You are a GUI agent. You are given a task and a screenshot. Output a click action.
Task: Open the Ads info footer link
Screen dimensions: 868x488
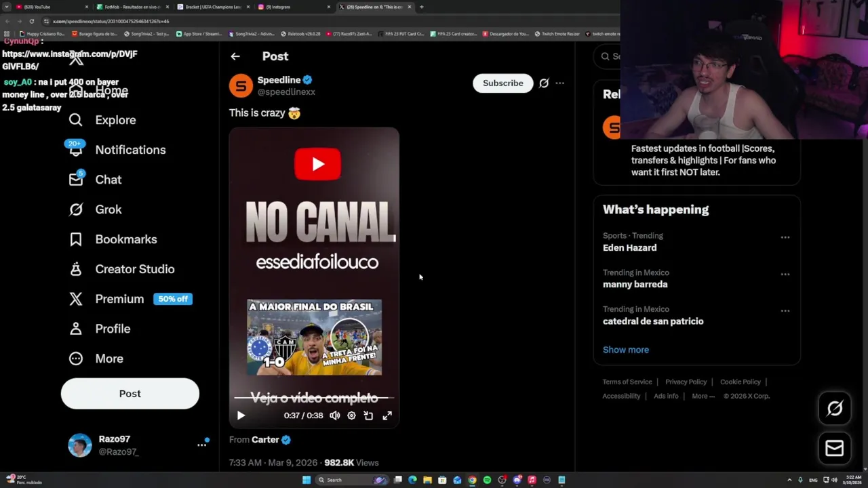(x=666, y=396)
